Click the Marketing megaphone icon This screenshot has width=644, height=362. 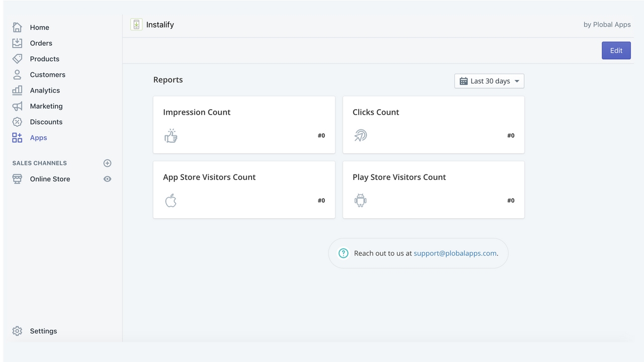tap(17, 106)
